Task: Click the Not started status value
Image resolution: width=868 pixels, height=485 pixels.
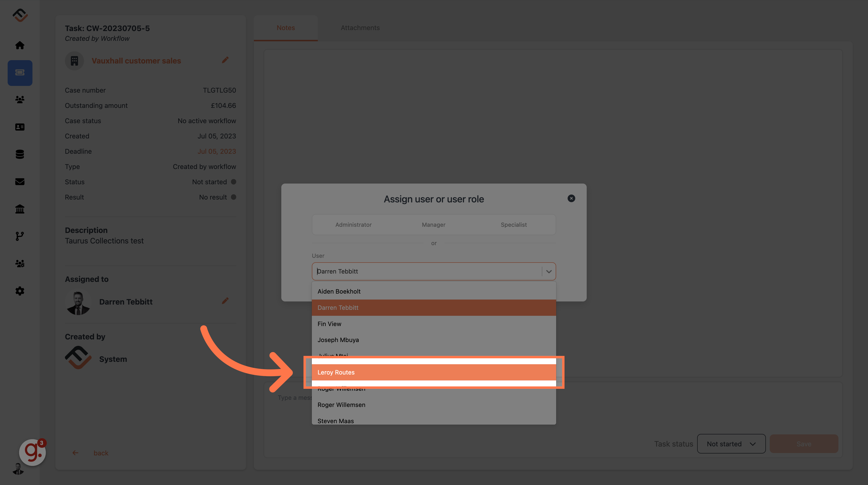Action: tap(209, 182)
